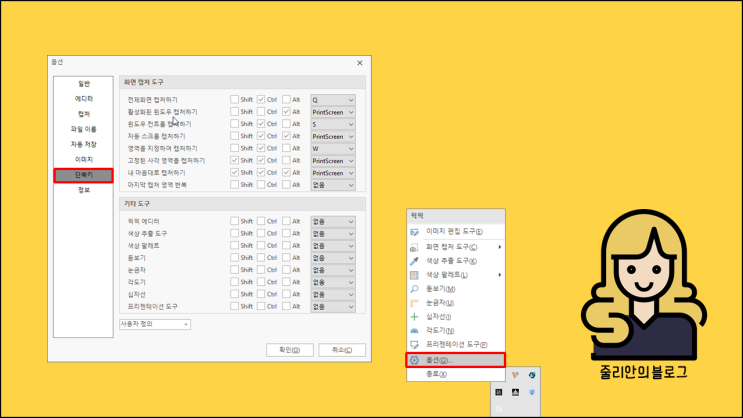Open key dropdown for 마지막 캡처 영역 반복
The width and height of the screenshot is (743, 418).
pos(333,185)
